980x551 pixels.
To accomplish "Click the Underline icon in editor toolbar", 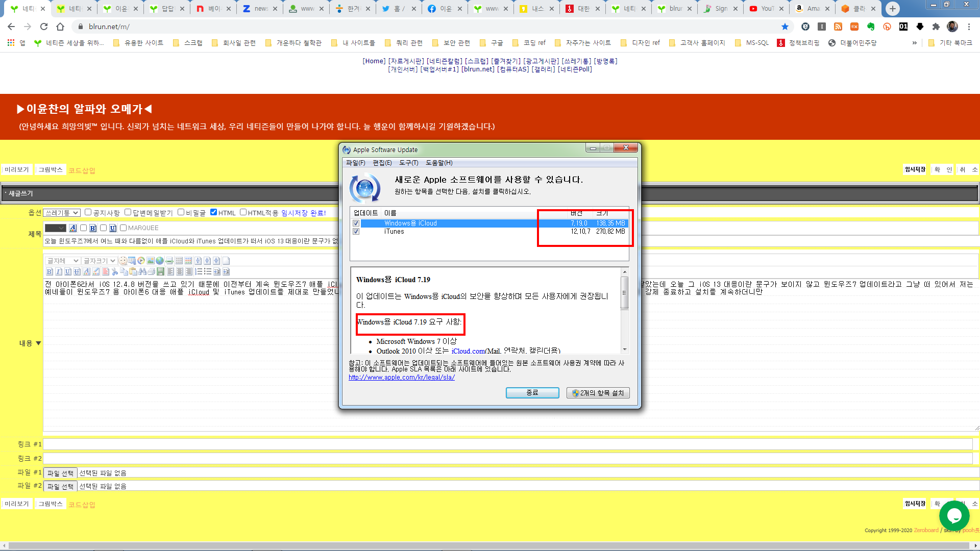I will (x=68, y=271).
